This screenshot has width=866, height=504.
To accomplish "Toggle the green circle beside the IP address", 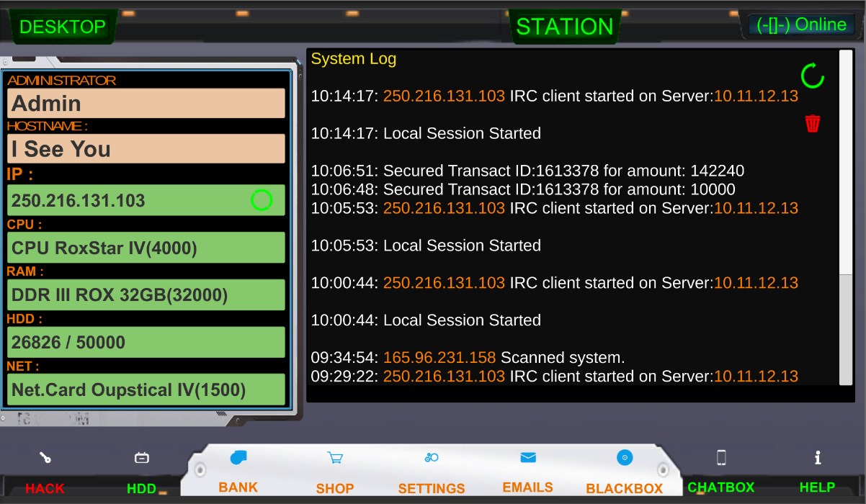I will click(x=262, y=200).
